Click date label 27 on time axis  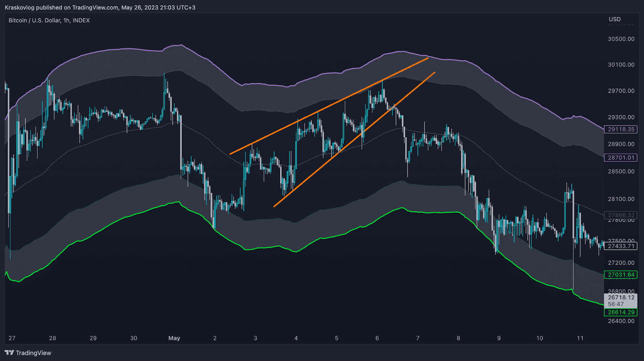click(x=12, y=338)
